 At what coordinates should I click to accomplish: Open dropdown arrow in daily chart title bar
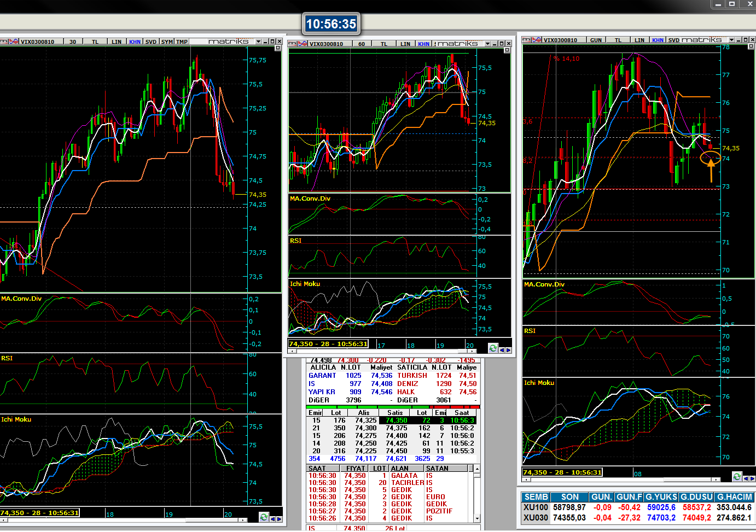pos(731,40)
